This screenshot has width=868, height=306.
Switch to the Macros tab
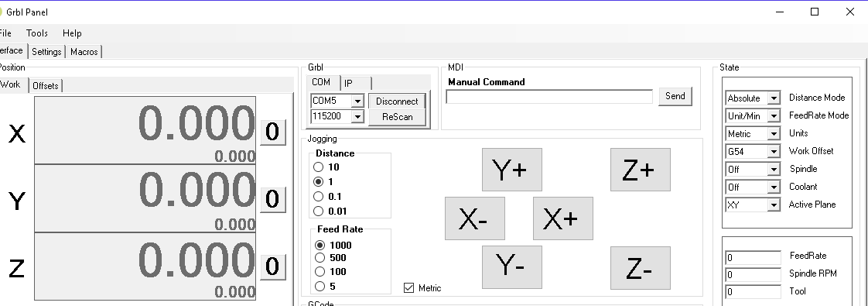click(84, 52)
